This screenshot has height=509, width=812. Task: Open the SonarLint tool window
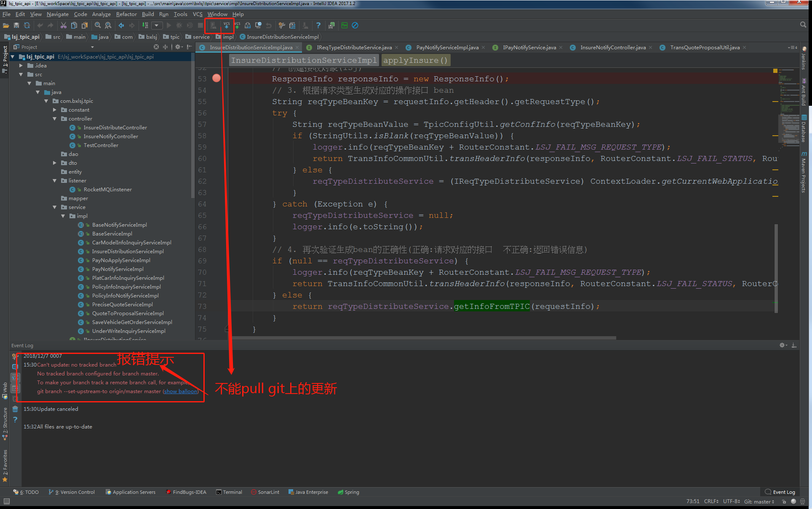[265, 492]
